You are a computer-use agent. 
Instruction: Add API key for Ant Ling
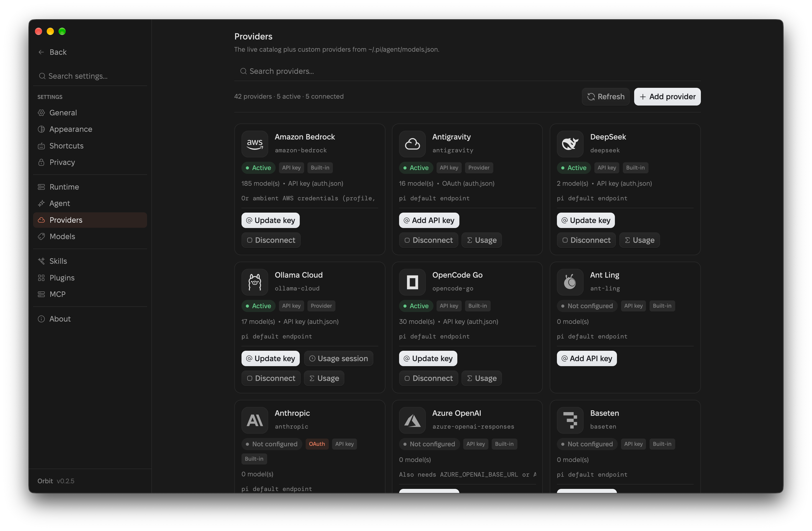point(586,359)
